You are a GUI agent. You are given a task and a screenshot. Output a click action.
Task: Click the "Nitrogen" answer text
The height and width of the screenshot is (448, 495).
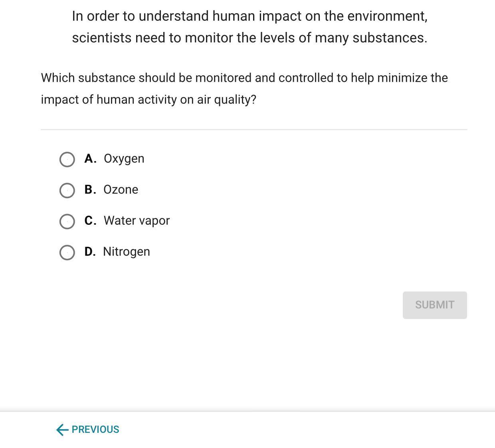[126, 252]
